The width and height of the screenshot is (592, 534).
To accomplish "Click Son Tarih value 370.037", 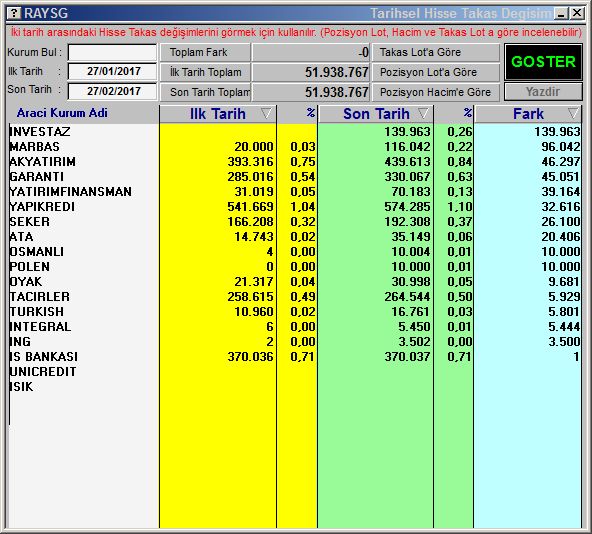I will click(407, 357).
